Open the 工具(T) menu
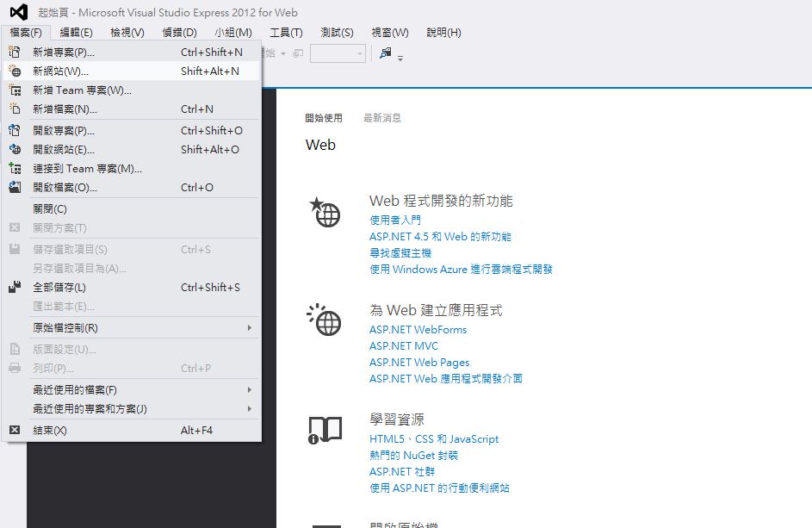Image resolution: width=812 pixels, height=528 pixels. tap(286, 32)
